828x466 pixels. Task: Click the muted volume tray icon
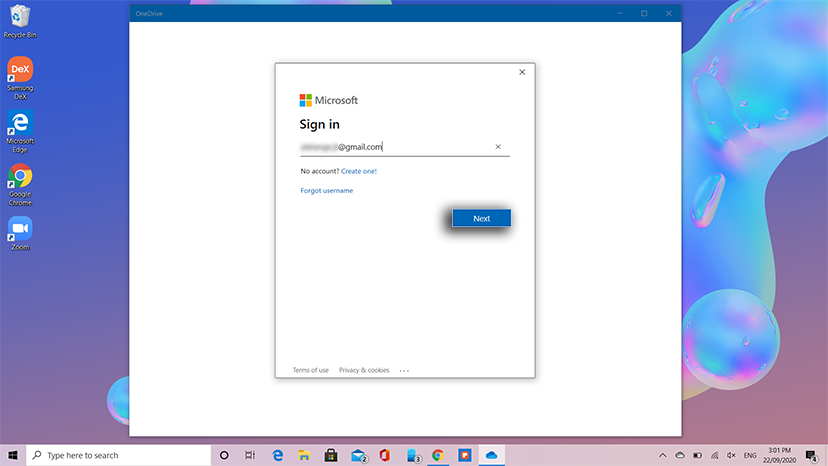(731, 455)
